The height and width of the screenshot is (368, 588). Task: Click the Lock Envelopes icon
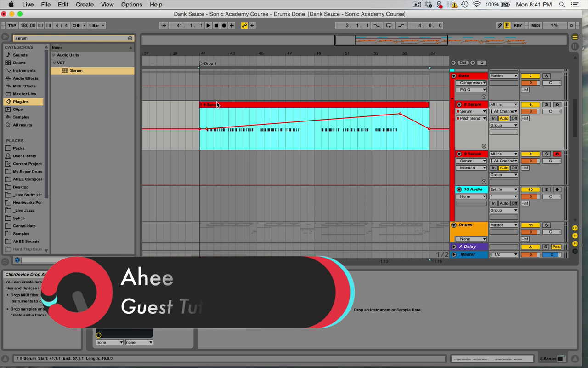click(x=481, y=63)
